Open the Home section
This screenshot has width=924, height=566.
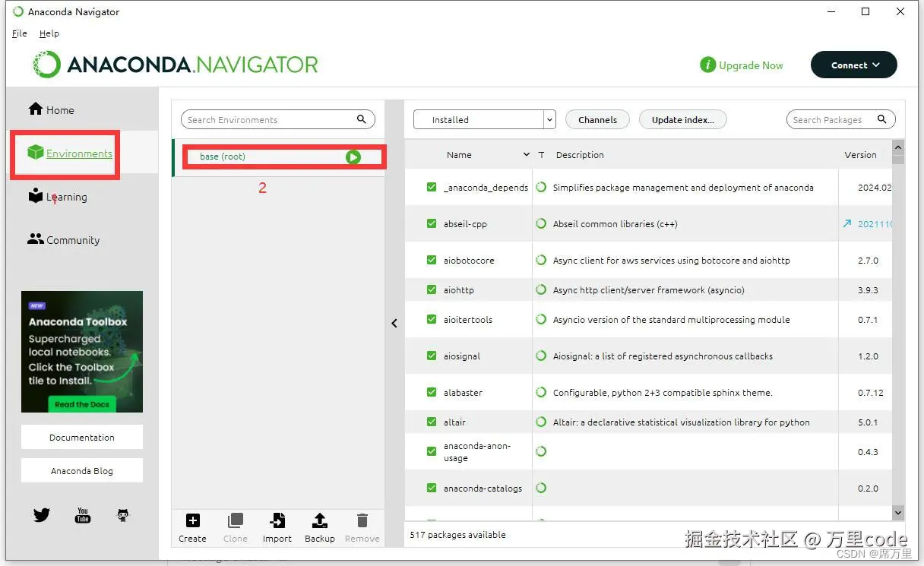point(51,109)
